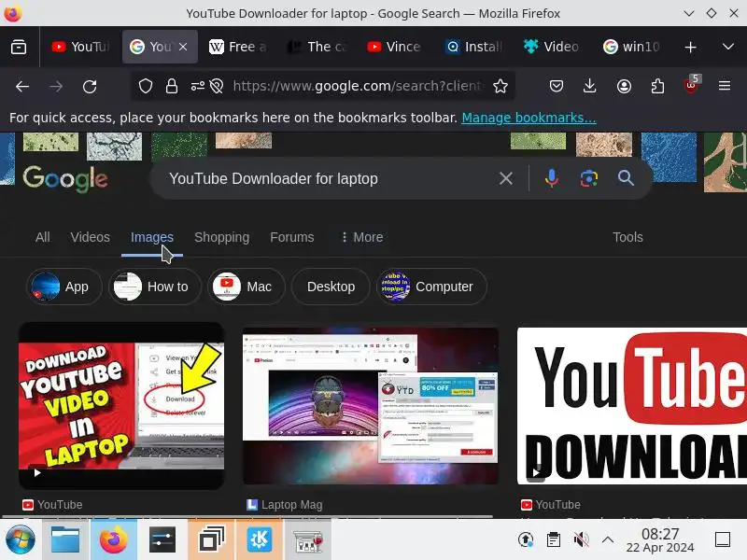Select the All search results tab
This screenshot has height=560, width=747.
click(x=42, y=237)
